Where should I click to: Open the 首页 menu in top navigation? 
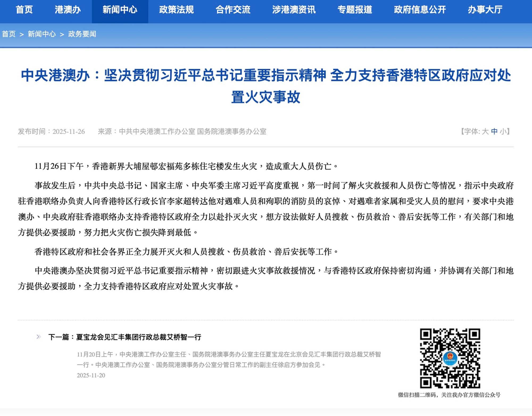(24, 10)
